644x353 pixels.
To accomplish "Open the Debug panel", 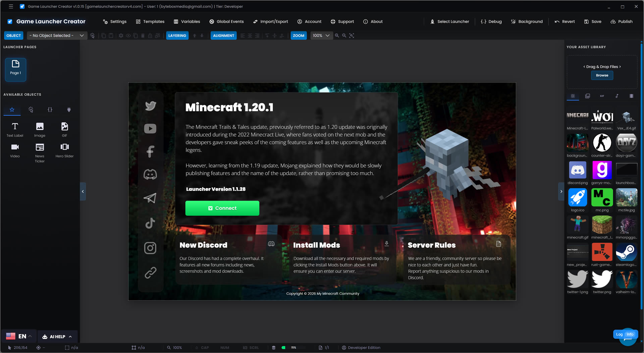I will 491,21.
